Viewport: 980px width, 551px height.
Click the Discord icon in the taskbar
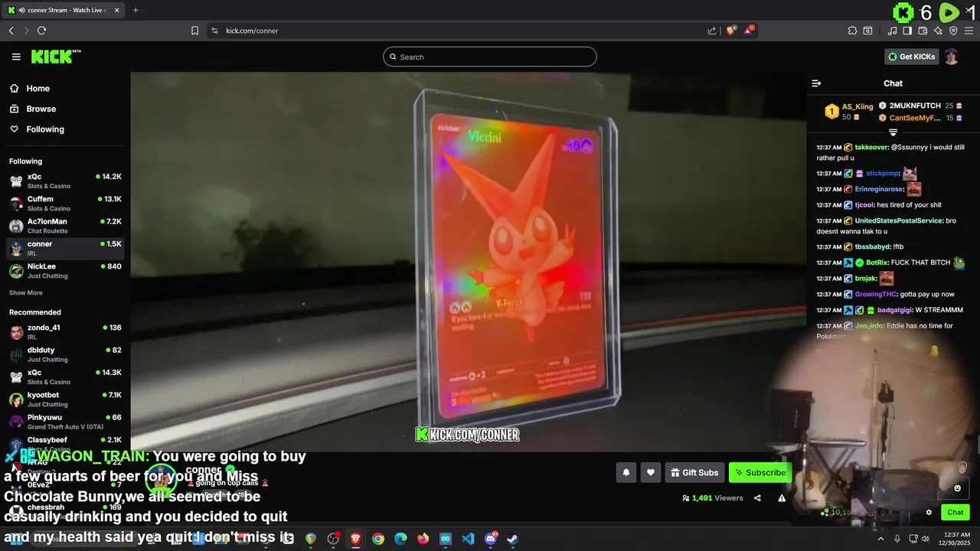[491, 539]
